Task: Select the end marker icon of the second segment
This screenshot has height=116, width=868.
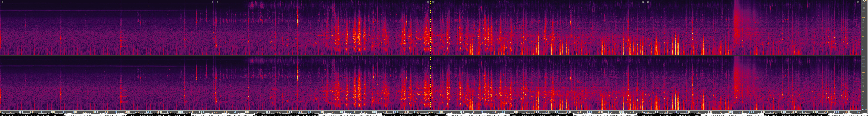Action: pos(428,2)
